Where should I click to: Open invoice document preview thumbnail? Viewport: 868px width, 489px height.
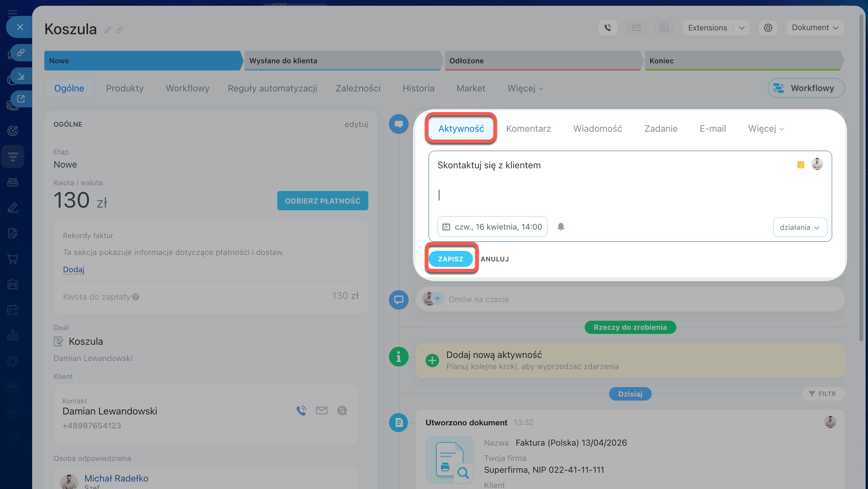pyautogui.click(x=450, y=460)
